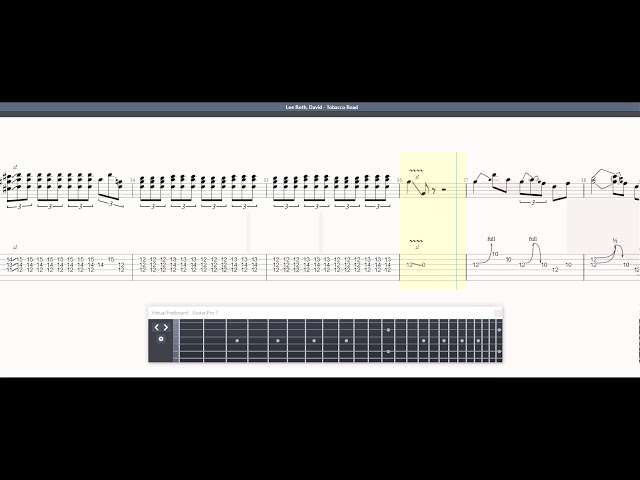Click the Virtual Fretboard title bar
This screenshot has width=640, height=480.
point(325,313)
